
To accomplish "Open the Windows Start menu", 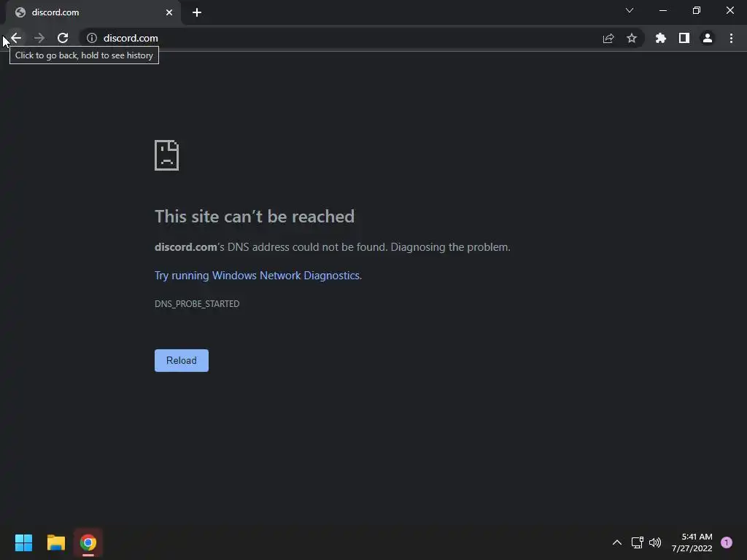I will tap(23, 542).
